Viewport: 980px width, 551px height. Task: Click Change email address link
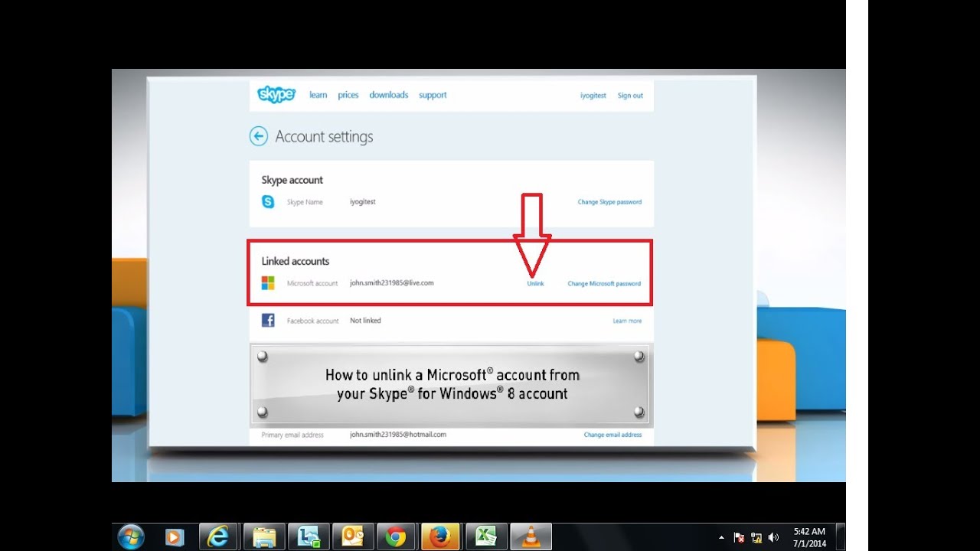[x=612, y=435]
